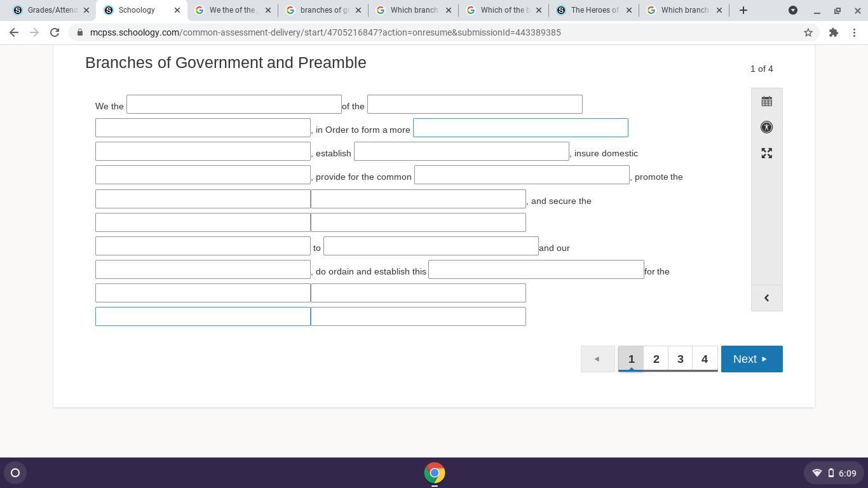The height and width of the screenshot is (488, 868).
Task: Click the blank after 'do ordain and establish this'
Action: pyautogui.click(x=536, y=269)
